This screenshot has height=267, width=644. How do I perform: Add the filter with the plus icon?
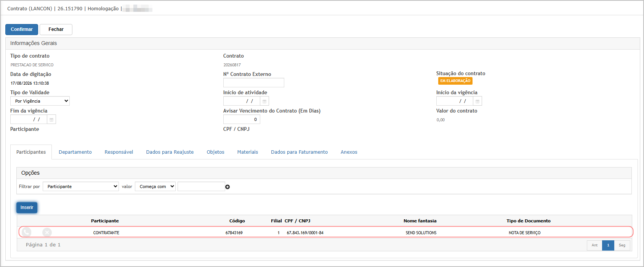click(227, 187)
